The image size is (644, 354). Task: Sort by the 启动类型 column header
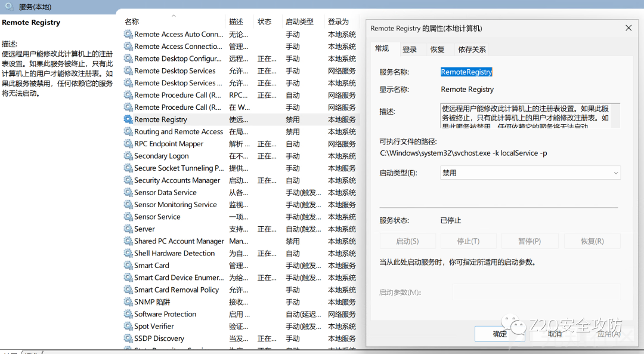[304, 21]
